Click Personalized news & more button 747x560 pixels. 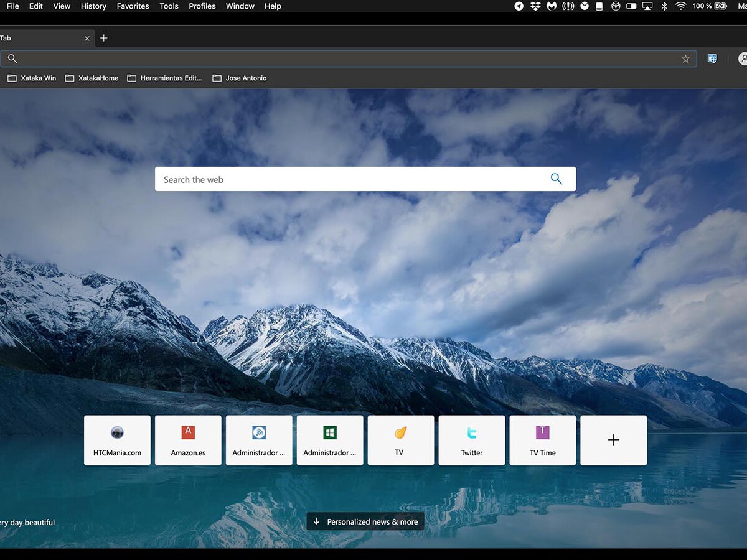(365, 521)
